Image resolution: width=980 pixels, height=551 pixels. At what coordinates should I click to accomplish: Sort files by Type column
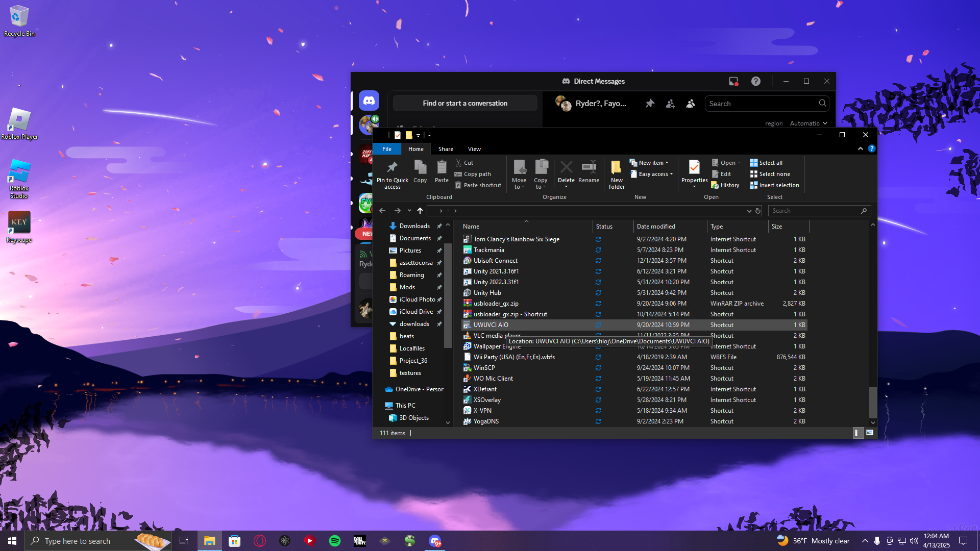(x=738, y=227)
